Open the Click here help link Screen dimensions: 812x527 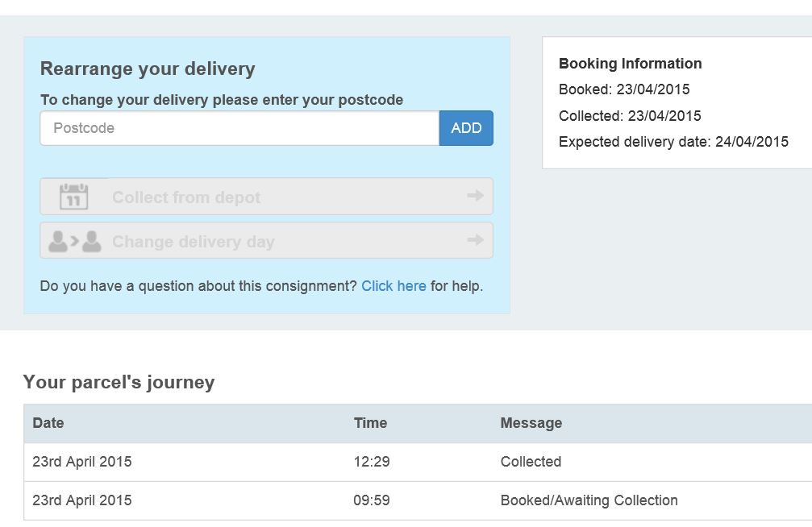[x=394, y=286]
